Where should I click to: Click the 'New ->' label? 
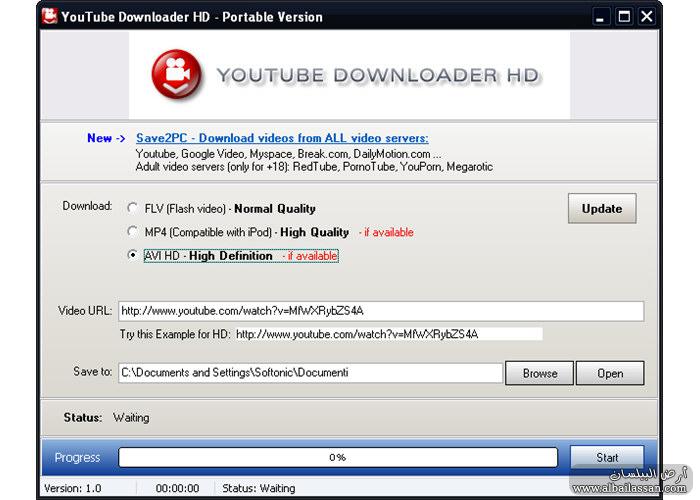[106, 138]
